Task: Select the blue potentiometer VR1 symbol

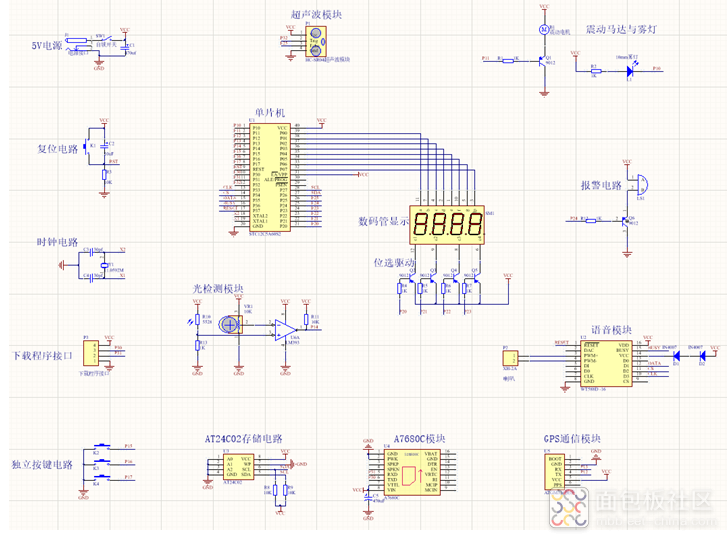Action: [233, 324]
